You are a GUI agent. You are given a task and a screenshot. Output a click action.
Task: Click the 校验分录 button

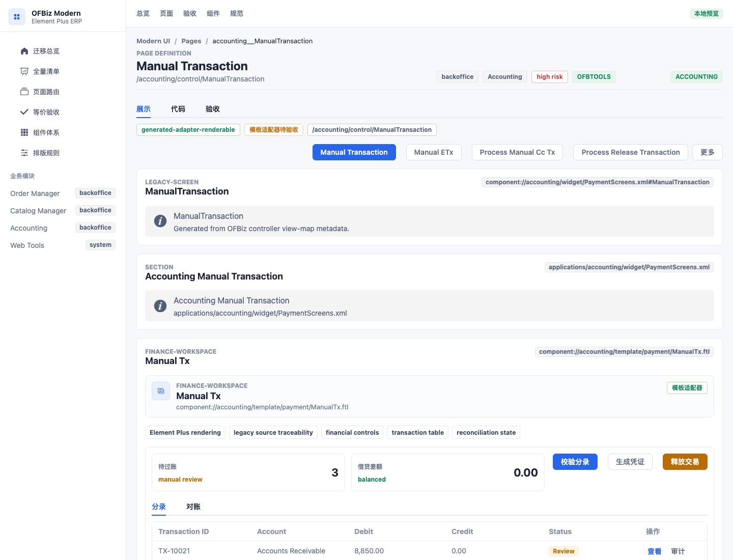point(575,462)
